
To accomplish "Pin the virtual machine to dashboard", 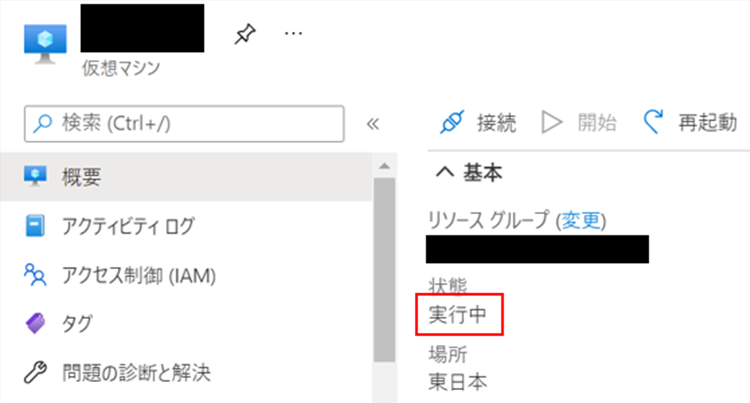I will coord(245,34).
